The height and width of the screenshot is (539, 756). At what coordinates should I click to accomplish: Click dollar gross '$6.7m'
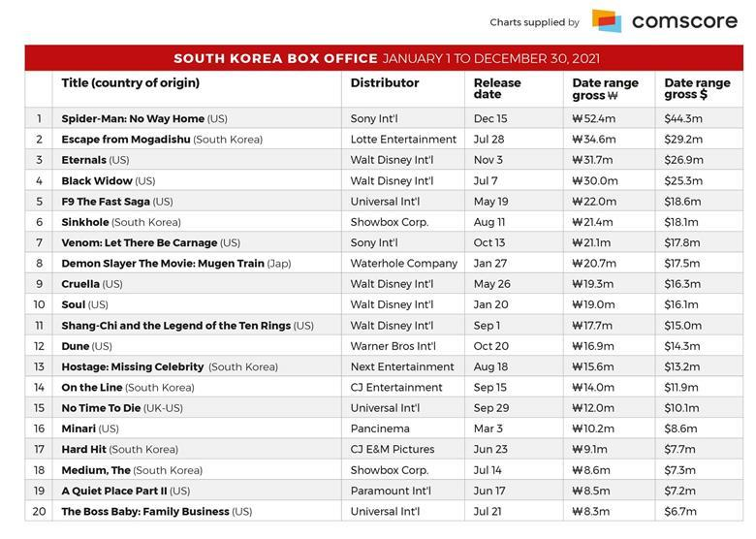click(680, 512)
